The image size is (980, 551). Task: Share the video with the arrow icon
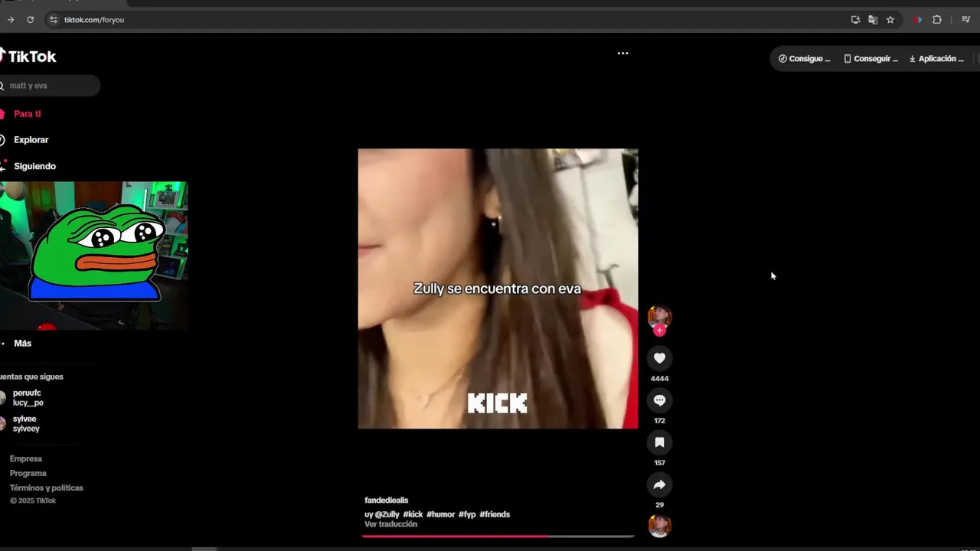pos(659,484)
